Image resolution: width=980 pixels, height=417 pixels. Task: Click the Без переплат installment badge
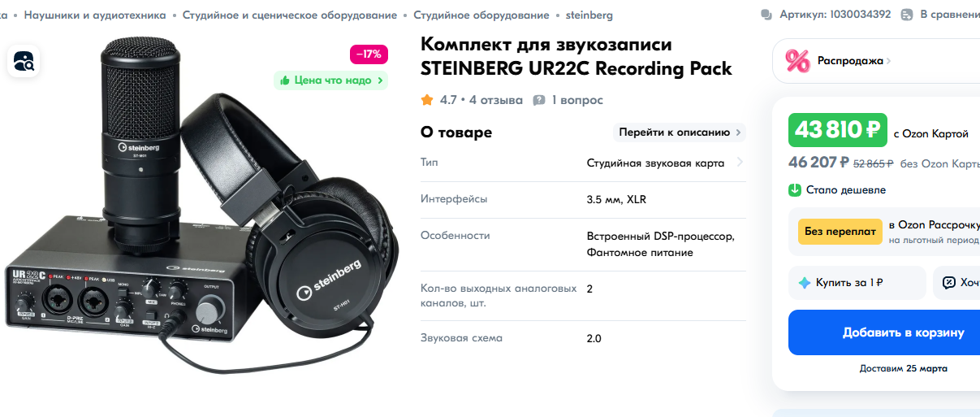click(x=840, y=232)
